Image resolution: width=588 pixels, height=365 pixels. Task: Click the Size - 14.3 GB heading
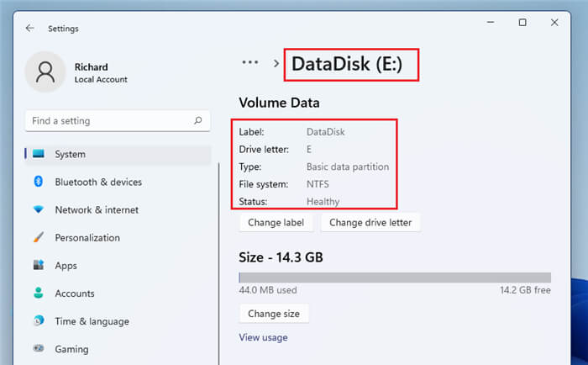click(281, 257)
